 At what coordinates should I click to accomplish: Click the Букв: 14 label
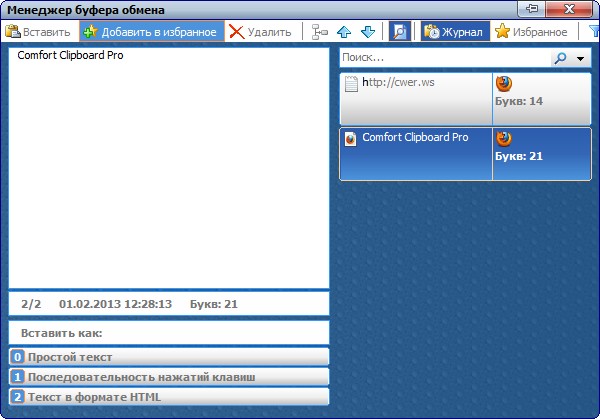coord(519,101)
